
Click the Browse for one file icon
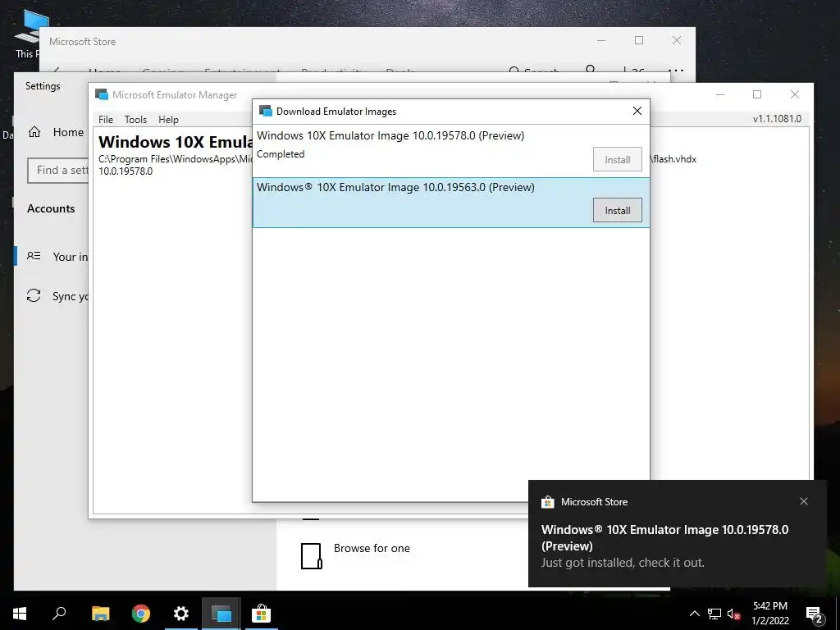[x=311, y=556]
